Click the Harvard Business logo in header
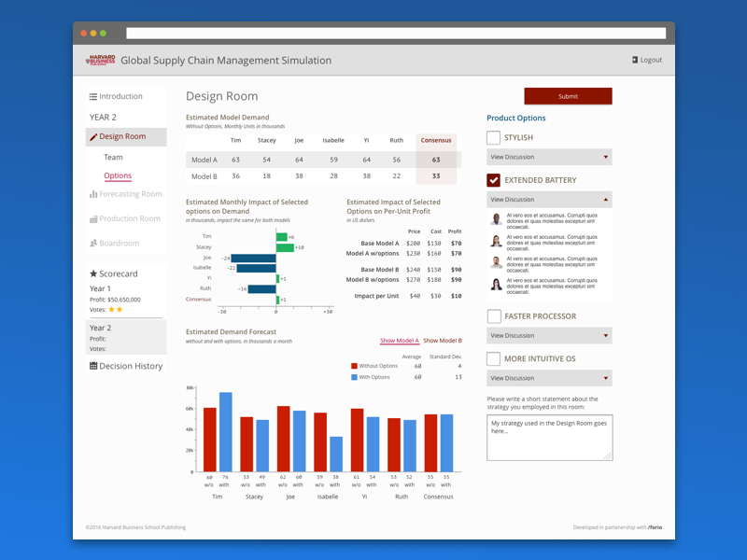 tap(100, 60)
